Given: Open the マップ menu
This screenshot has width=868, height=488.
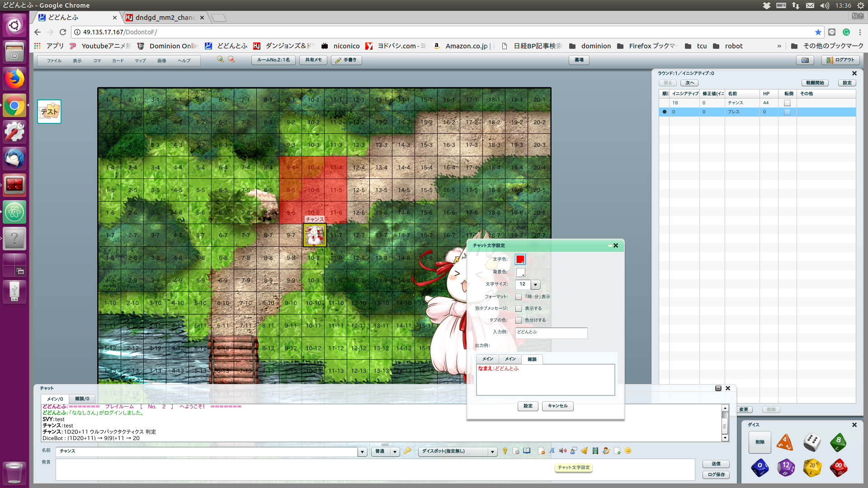Looking at the screenshot, I should (x=140, y=61).
